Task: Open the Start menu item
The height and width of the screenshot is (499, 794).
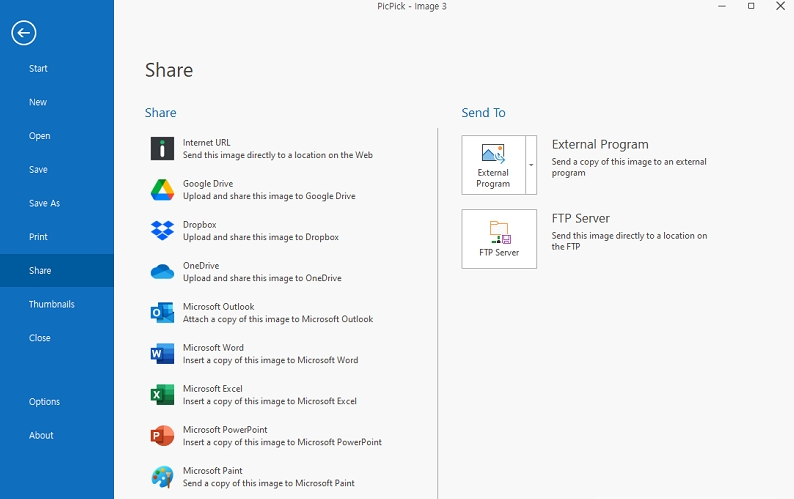Action: pyautogui.click(x=38, y=69)
